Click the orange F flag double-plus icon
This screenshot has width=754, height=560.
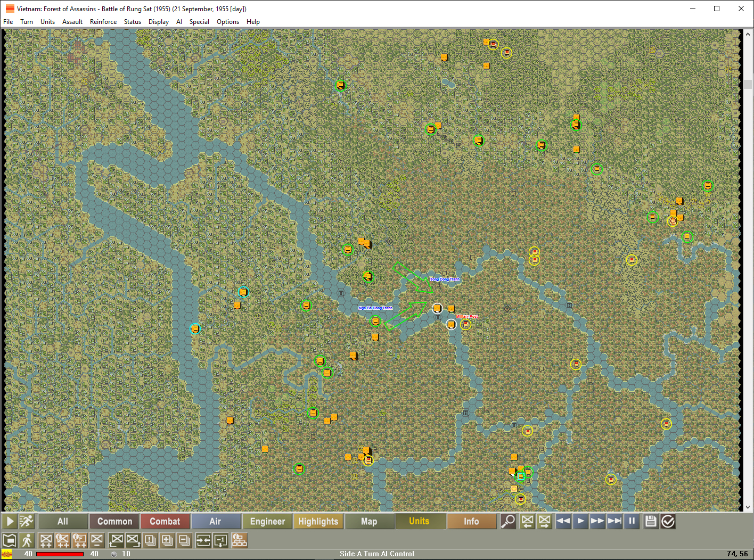coord(80,540)
